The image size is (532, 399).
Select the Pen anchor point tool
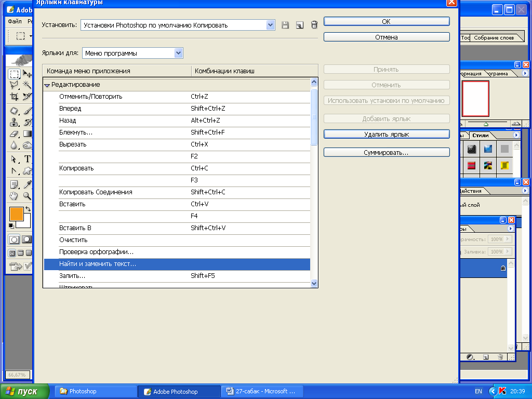[x=14, y=170]
